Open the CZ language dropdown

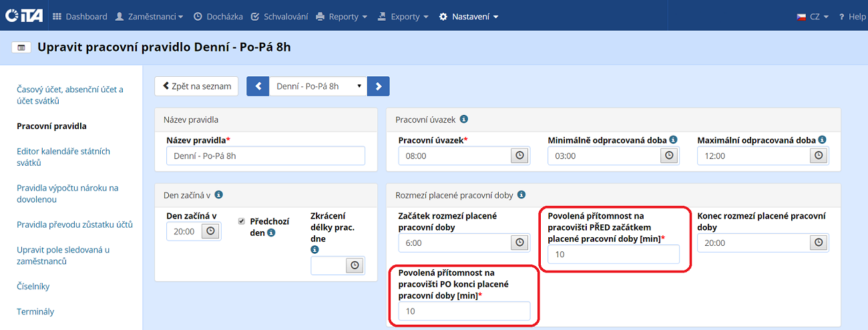click(813, 17)
